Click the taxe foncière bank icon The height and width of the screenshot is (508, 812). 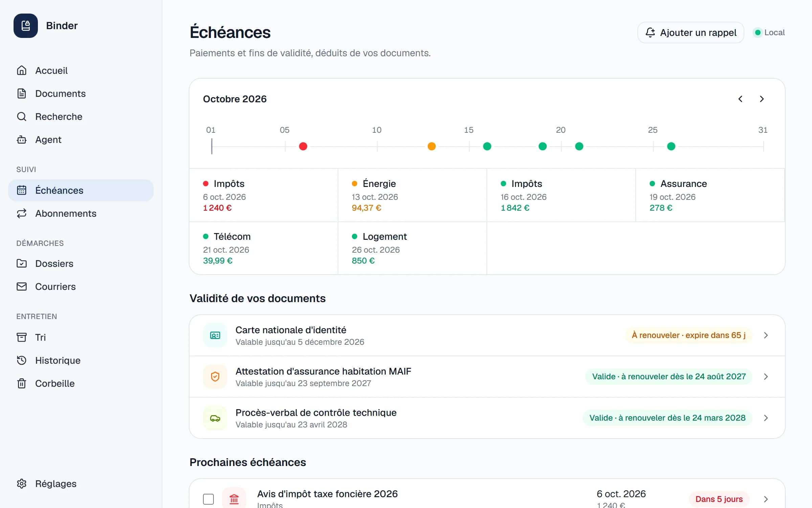coord(234,499)
